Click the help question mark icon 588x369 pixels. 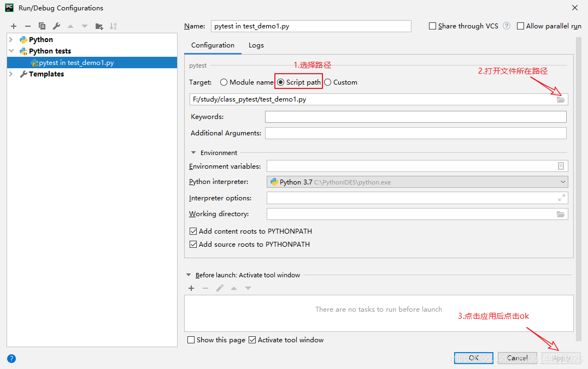click(11, 359)
